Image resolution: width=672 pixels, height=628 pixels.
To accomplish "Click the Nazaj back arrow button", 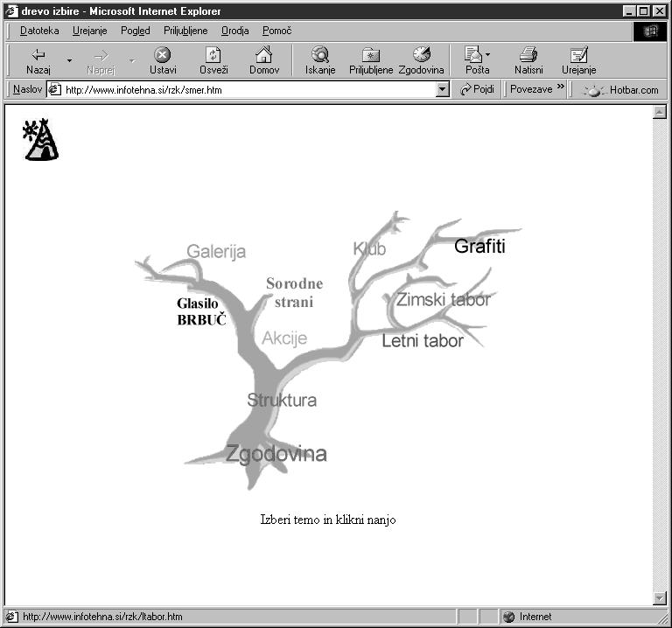I will tap(38, 61).
